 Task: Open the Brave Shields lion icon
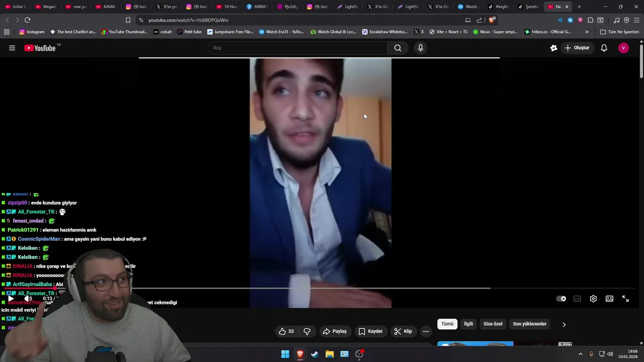click(492, 20)
